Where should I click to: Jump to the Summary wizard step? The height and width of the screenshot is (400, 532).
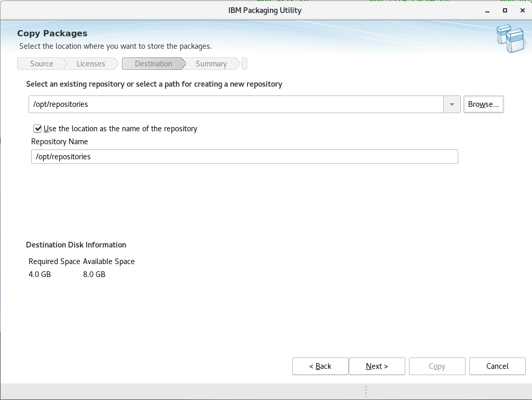coord(211,64)
